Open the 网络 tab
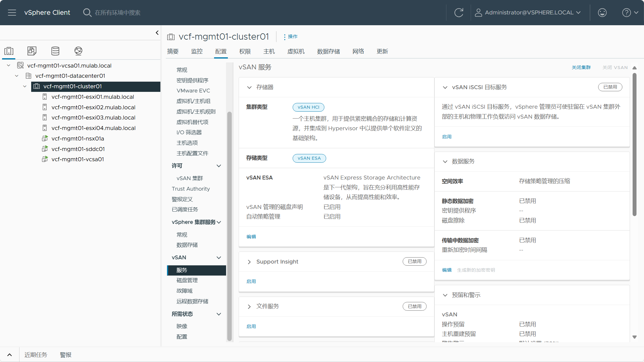Viewport: 644px width, 362px height. [358, 51]
